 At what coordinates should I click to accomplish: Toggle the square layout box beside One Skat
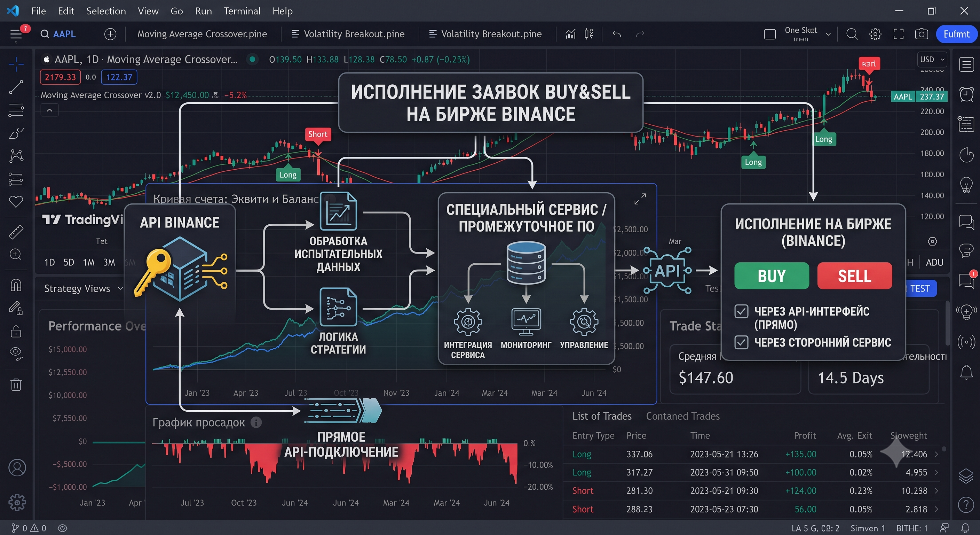[769, 34]
